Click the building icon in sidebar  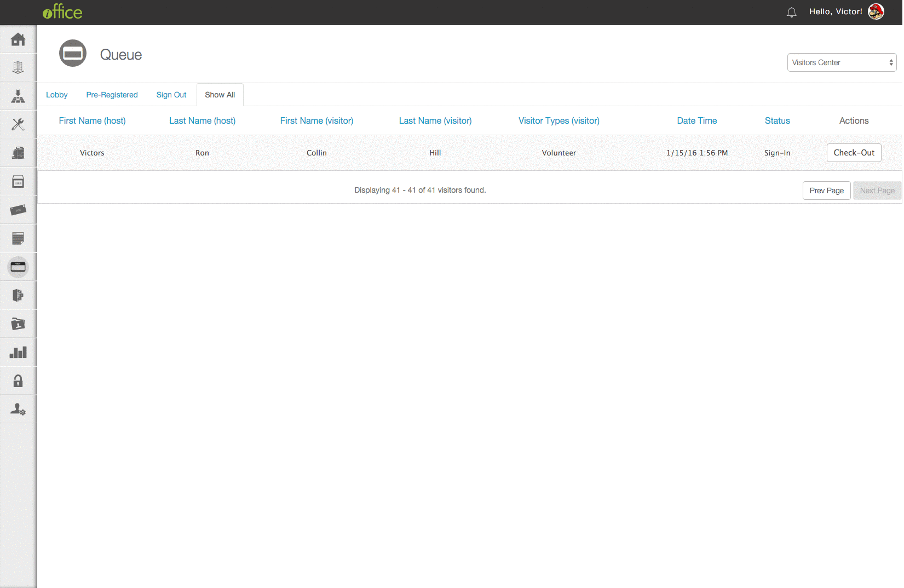18,68
